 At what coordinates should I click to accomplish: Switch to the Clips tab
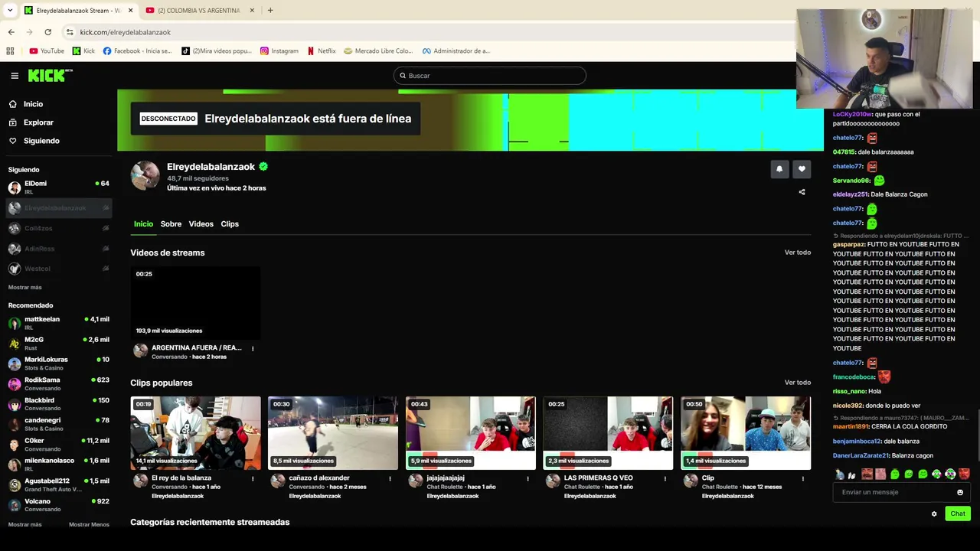point(230,224)
